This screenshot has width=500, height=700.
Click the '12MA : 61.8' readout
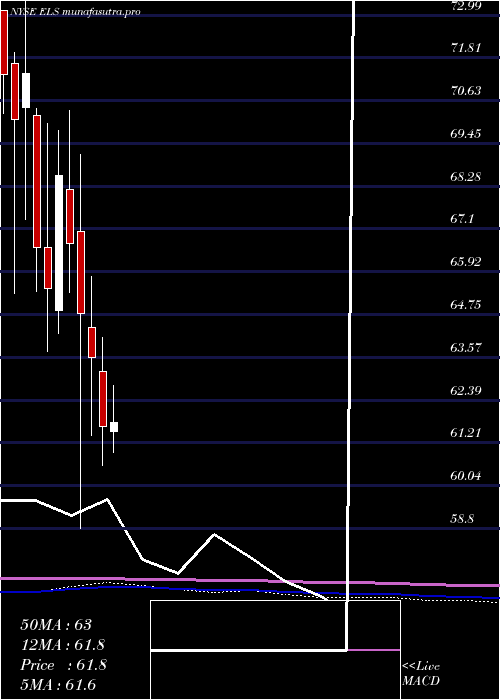tap(63, 645)
